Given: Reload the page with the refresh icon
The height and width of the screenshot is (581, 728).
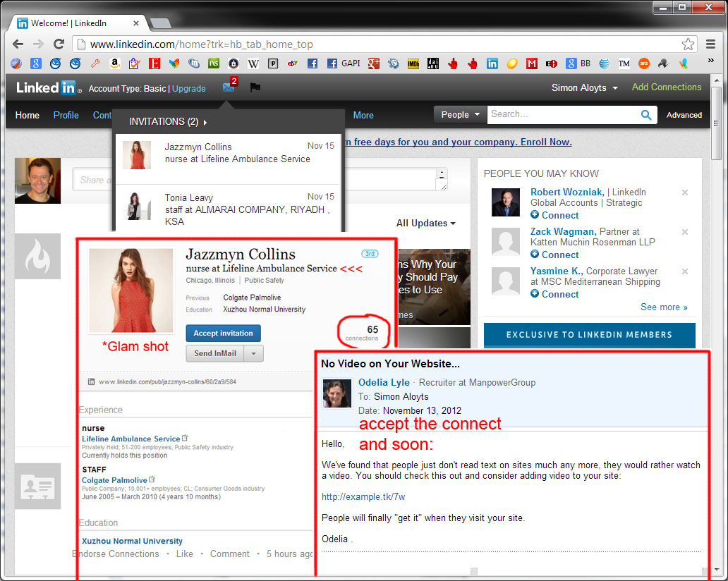Looking at the screenshot, I should click(59, 44).
